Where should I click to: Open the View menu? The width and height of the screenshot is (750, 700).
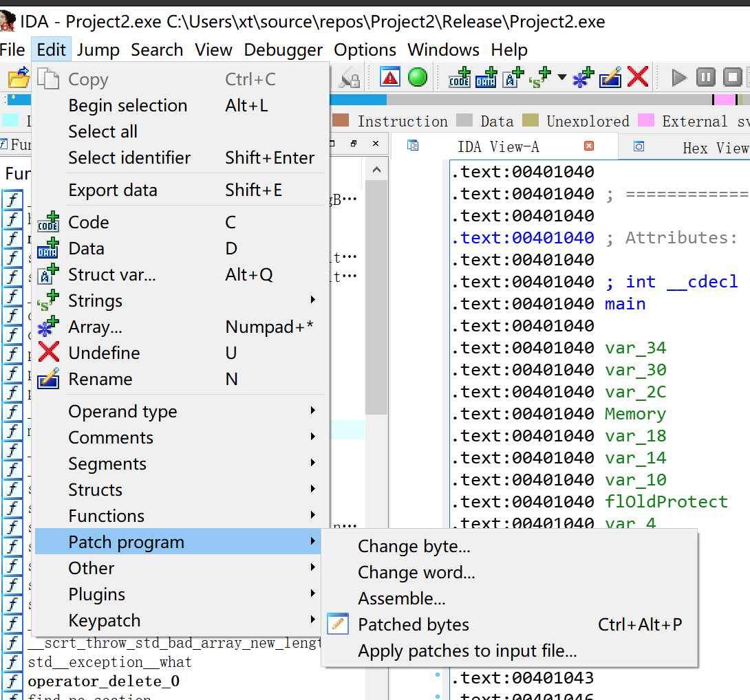pyautogui.click(x=213, y=50)
